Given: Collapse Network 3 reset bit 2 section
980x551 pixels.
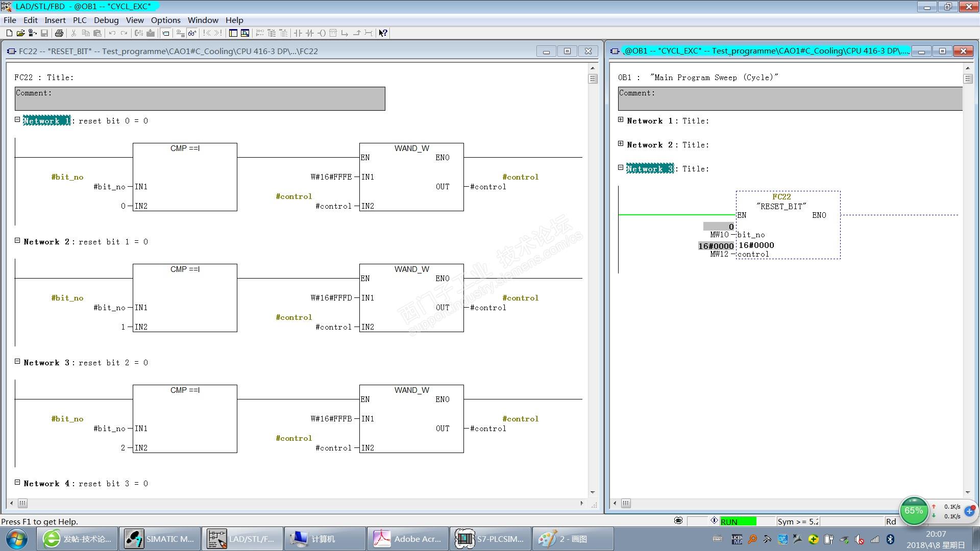Looking at the screenshot, I should point(17,362).
